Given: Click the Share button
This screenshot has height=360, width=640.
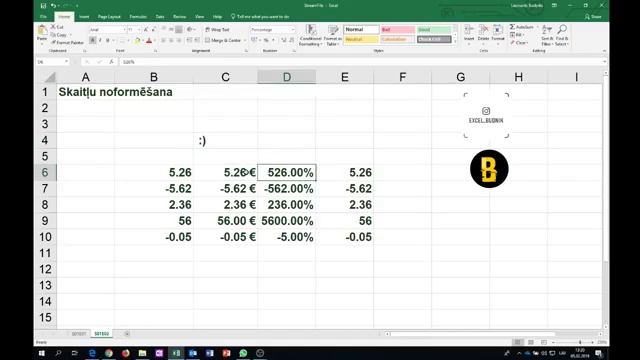Looking at the screenshot, I should pyautogui.click(x=593, y=17).
